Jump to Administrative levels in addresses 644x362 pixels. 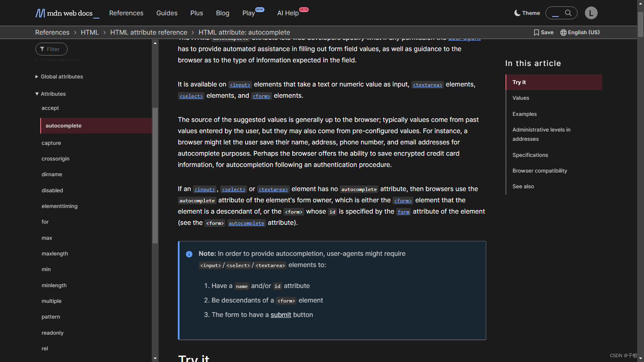541,134
